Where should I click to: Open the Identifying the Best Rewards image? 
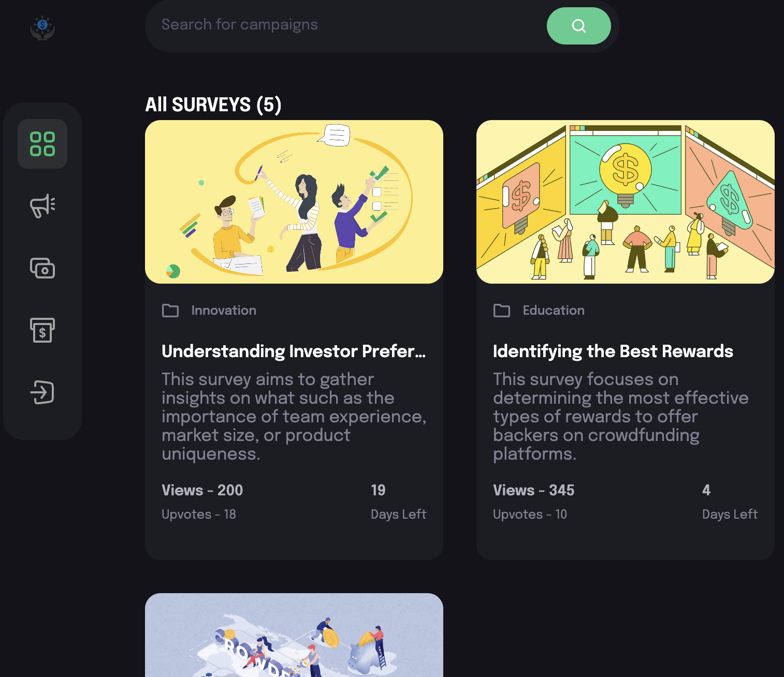coord(626,202)
